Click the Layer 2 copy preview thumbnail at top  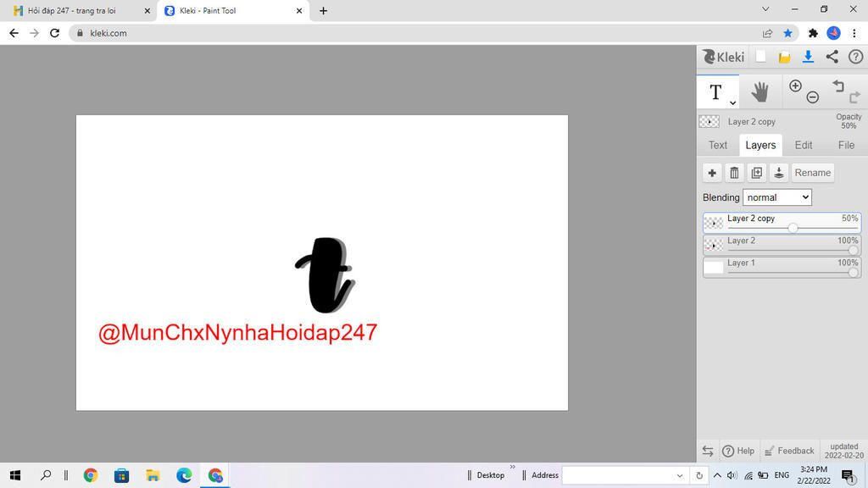[709, 121]
